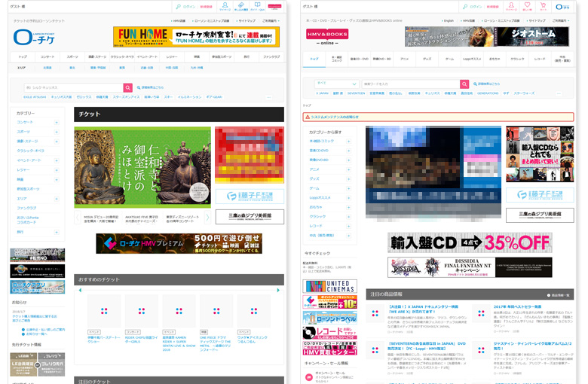Click サイトマップ link on ローチケ page
The height and width of the screenshot is (384, 588).
(x=247, y=21)
